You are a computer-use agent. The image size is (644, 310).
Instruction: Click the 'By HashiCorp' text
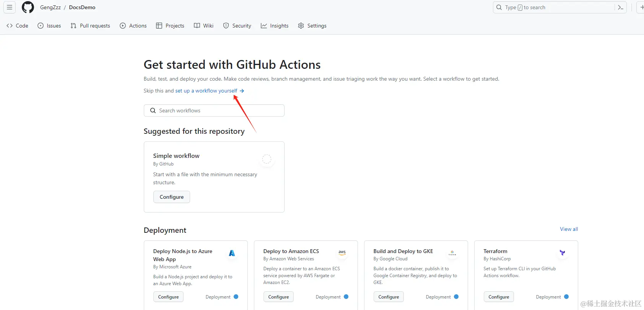pos(497,259)
